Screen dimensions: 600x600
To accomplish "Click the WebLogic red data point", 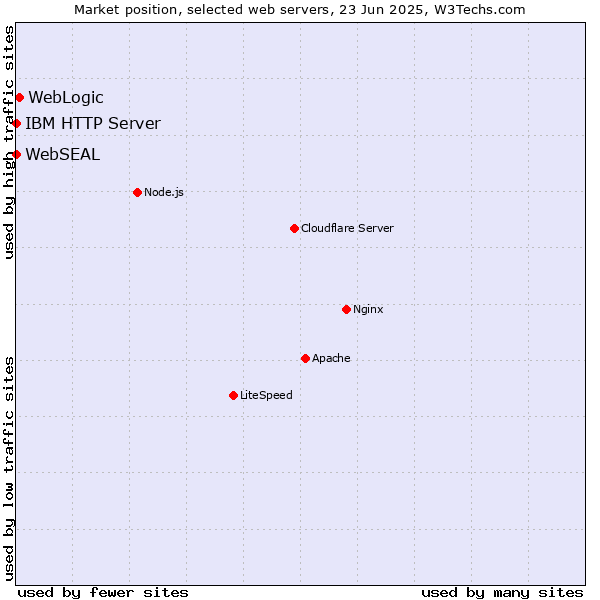I will pos(20,98).
